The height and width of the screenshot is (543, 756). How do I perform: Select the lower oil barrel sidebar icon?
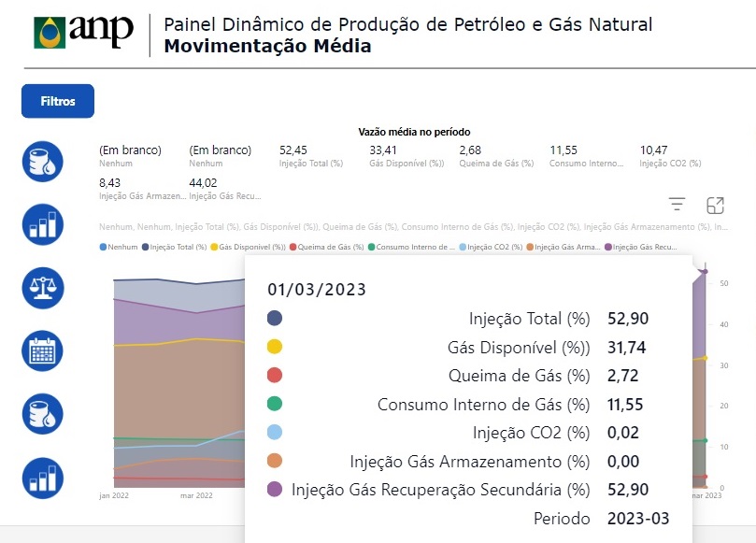(42, 414)
